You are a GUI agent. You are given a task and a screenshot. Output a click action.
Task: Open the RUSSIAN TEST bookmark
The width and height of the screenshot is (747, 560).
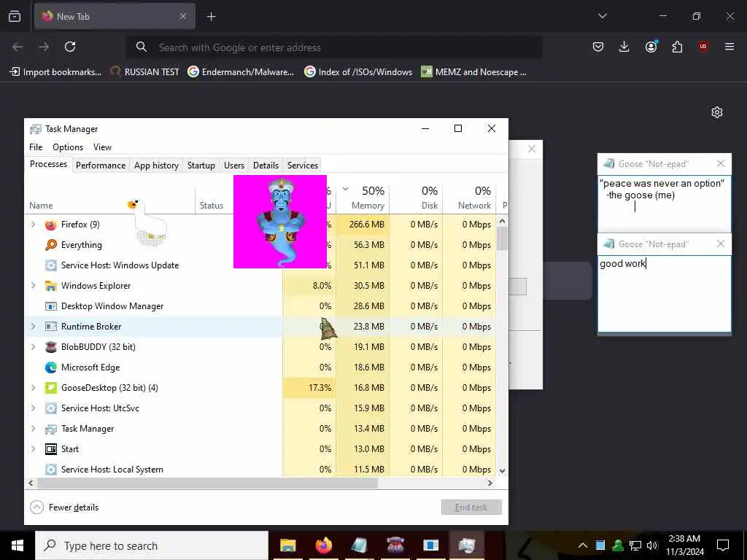pyautogui.click(x=145, y=72)
